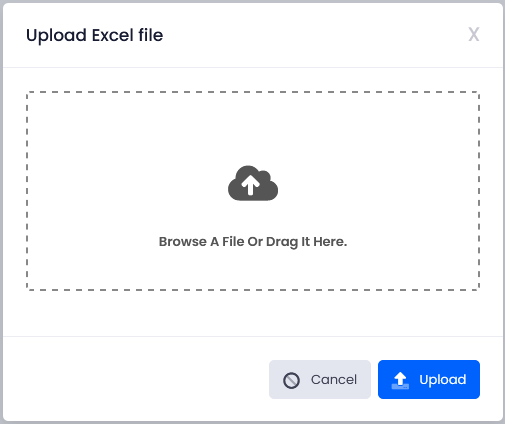The image size is (505, 424).
Task: Click blank header area beside the title
Action: coord(313,35)
